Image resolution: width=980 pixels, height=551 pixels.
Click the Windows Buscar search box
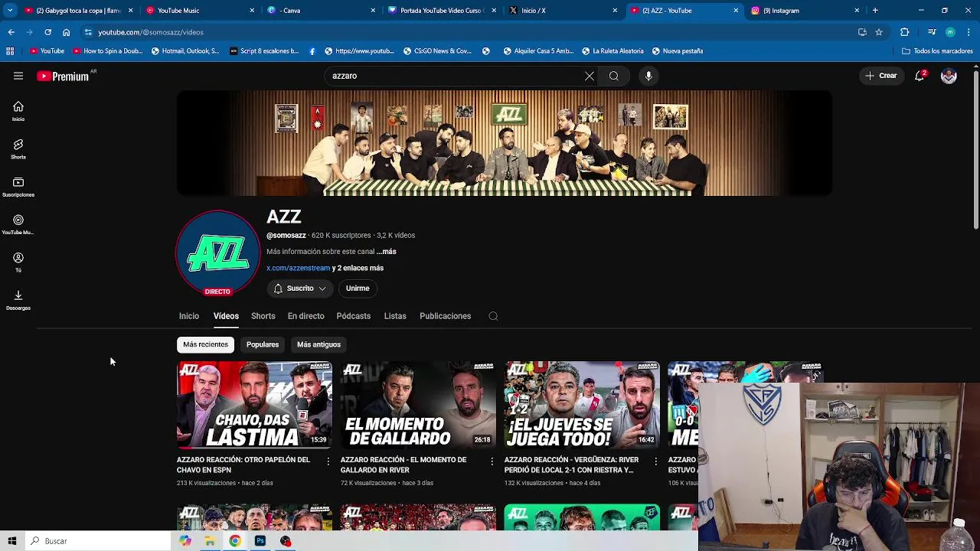tap(98, 541)
